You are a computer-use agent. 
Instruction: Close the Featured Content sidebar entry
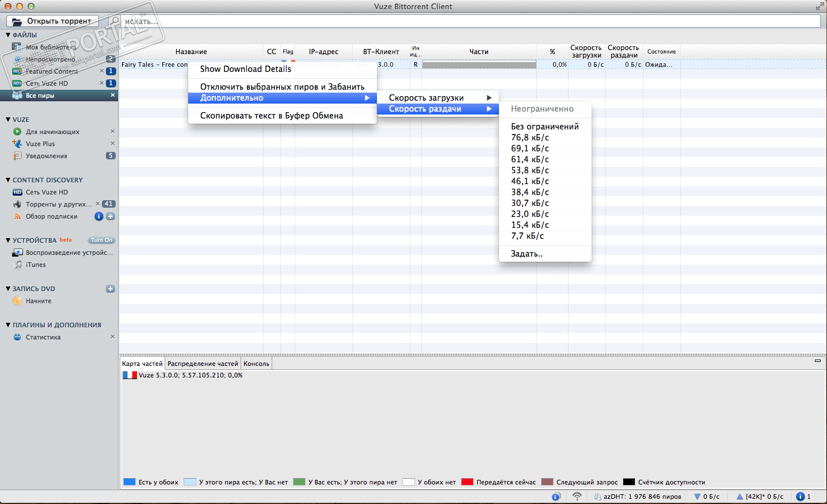click(102, 71)
